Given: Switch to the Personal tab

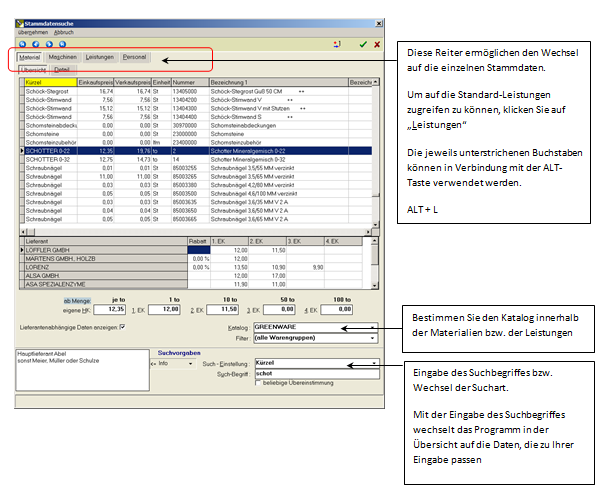Looking at the screenshot, I should click(x=134, y=57).
